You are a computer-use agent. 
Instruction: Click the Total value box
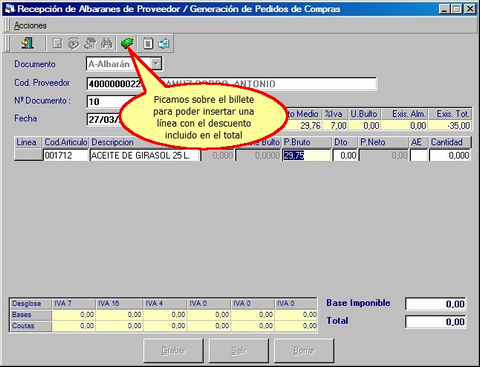436,322
